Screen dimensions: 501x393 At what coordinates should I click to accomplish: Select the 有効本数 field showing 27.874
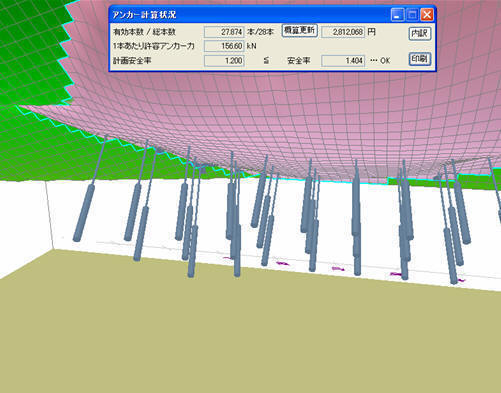tap(224, 32)
